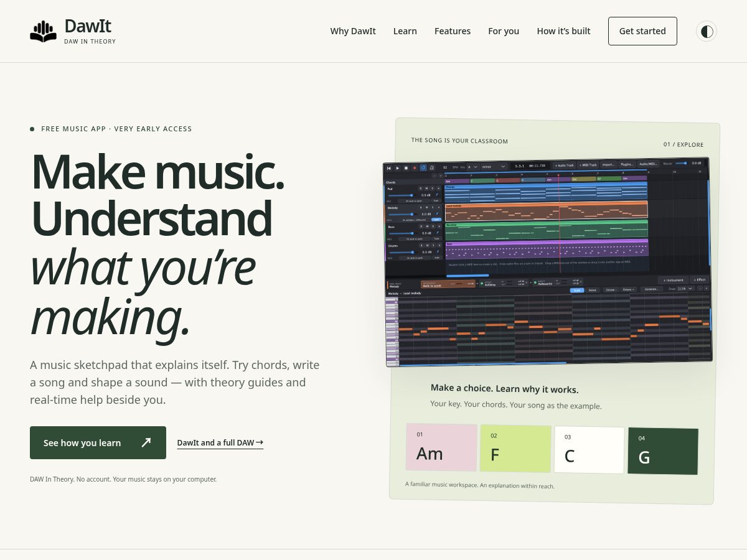This screenshot has height=560, width=747.
Task: Select the blue Chords clip in the arrangement
Action: (546, 192)
